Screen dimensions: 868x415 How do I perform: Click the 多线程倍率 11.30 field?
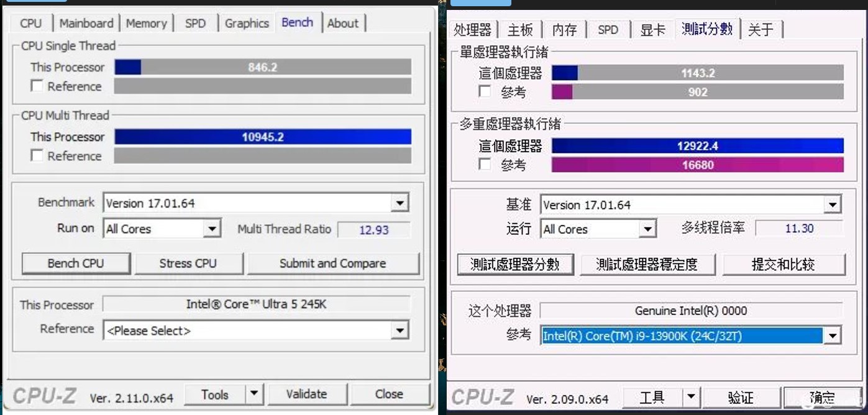tap(799, 228)
